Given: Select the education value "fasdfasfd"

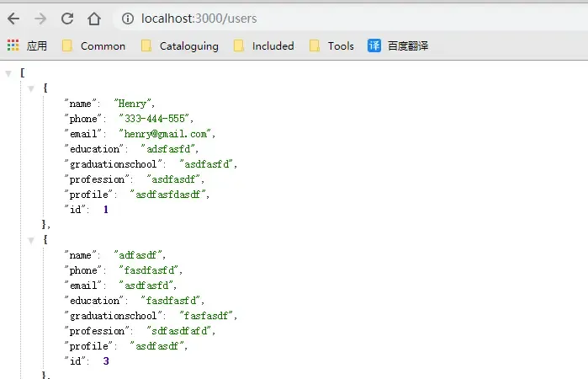Looking at the screenshot, I should [171, 301].
